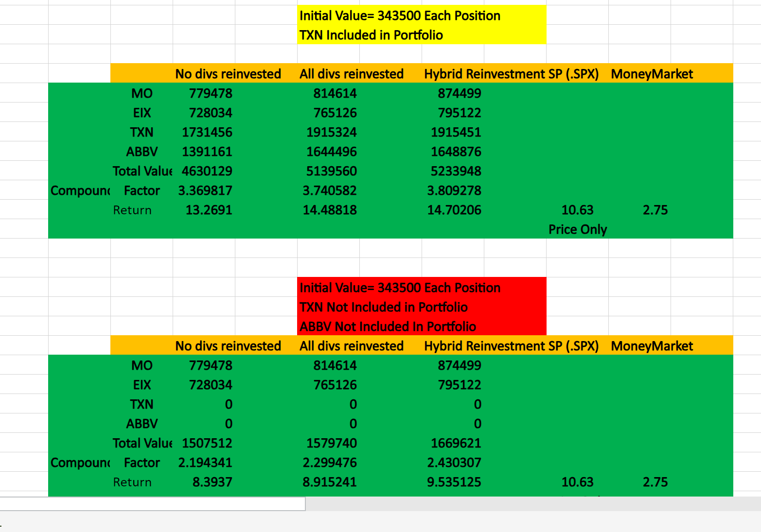Image resolution: width=761 pixels, height=532 pixels.
Task: Click the All divs reinvested header in upper table
Action: click(352, 74)
